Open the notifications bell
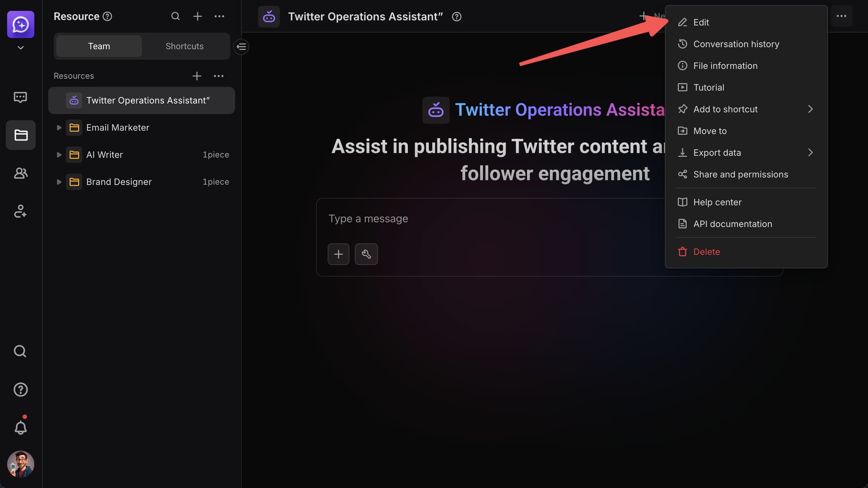 coord(20,427)
